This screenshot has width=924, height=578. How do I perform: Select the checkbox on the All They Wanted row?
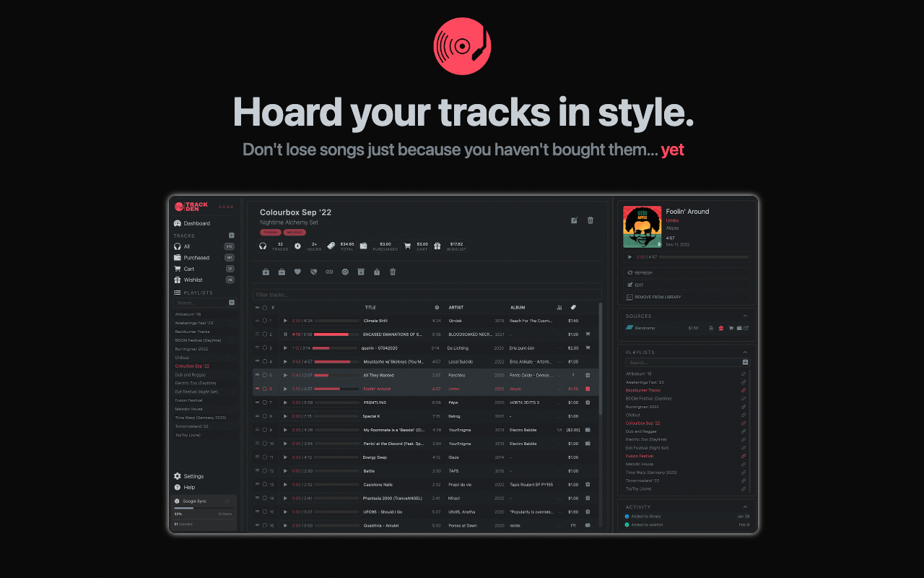pos(266,375)
